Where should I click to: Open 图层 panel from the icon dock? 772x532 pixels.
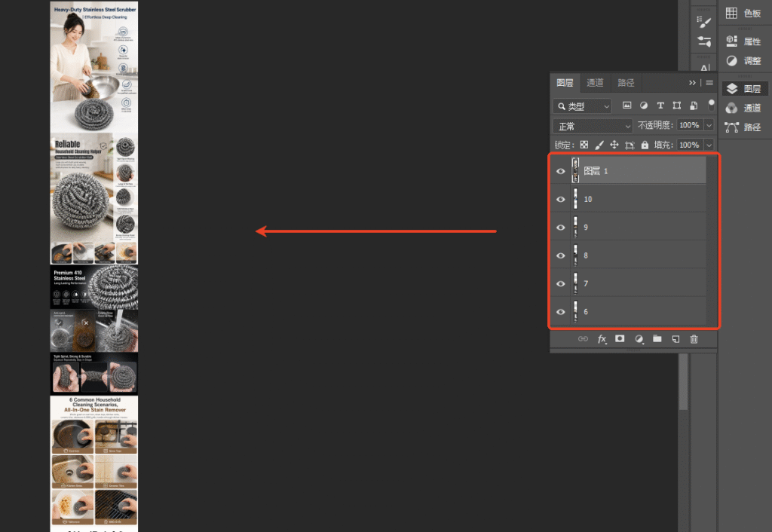pos(743,89)
